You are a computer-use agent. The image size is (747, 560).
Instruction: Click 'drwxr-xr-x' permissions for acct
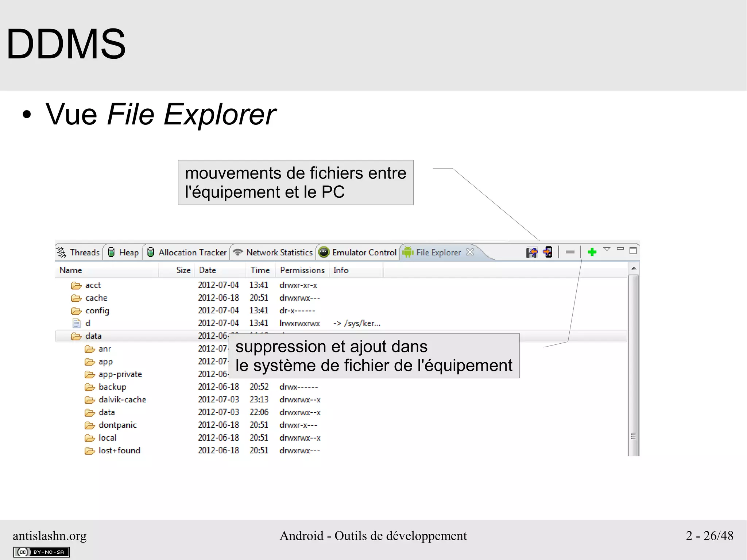pos(298,285)
